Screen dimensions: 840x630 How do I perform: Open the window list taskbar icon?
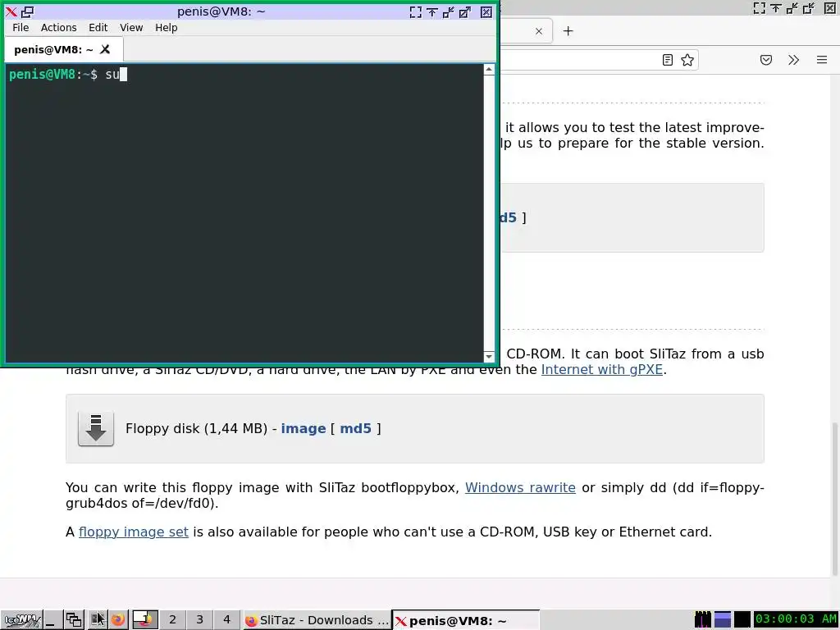(x=74, y=620)
